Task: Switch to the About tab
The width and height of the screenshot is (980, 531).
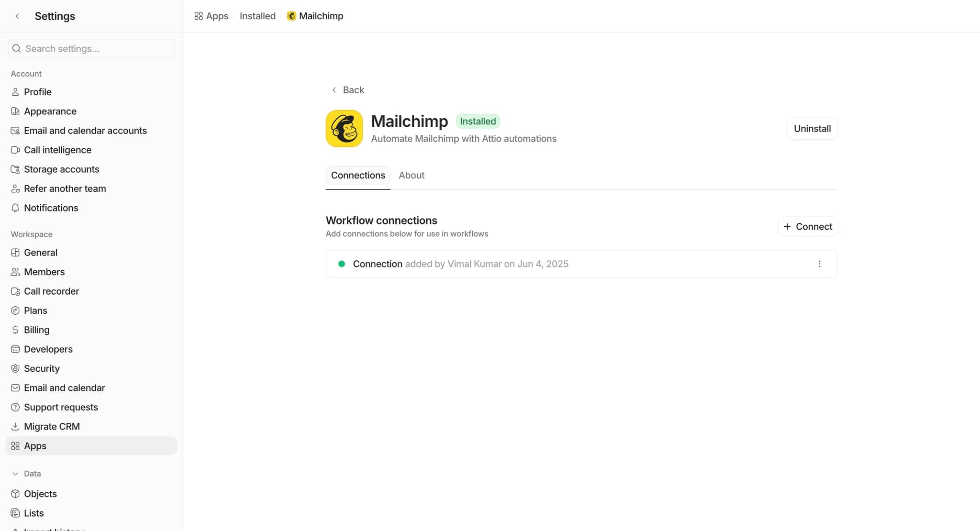Action: point(411,175)
